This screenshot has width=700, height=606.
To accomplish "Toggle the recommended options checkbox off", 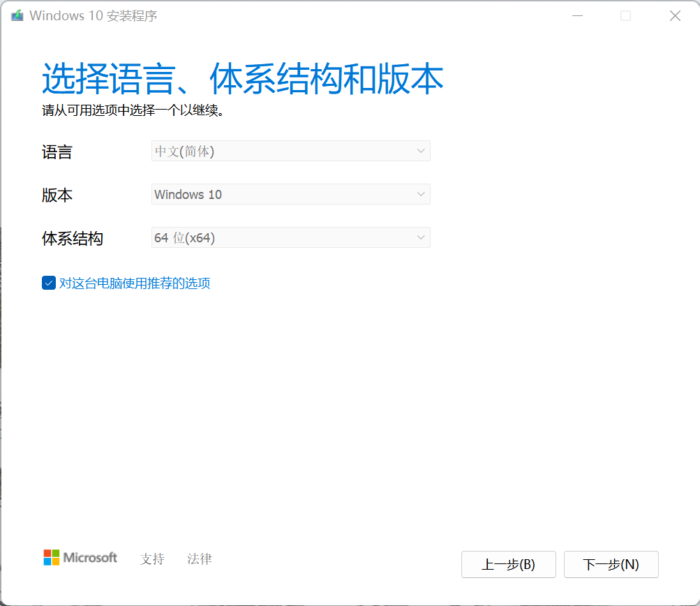I will pos(48,283).
